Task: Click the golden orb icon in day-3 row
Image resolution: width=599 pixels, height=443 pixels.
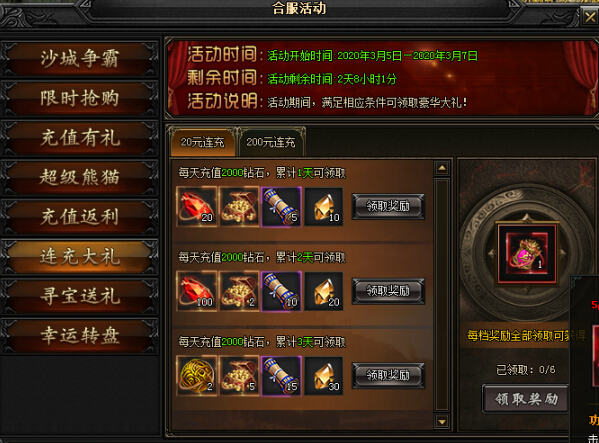Action: tap(197, 376)
